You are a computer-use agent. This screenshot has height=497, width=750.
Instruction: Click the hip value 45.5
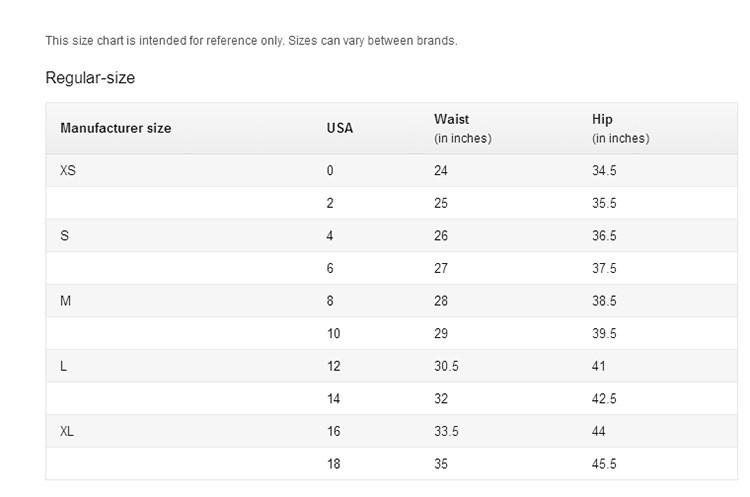point(604,464)
